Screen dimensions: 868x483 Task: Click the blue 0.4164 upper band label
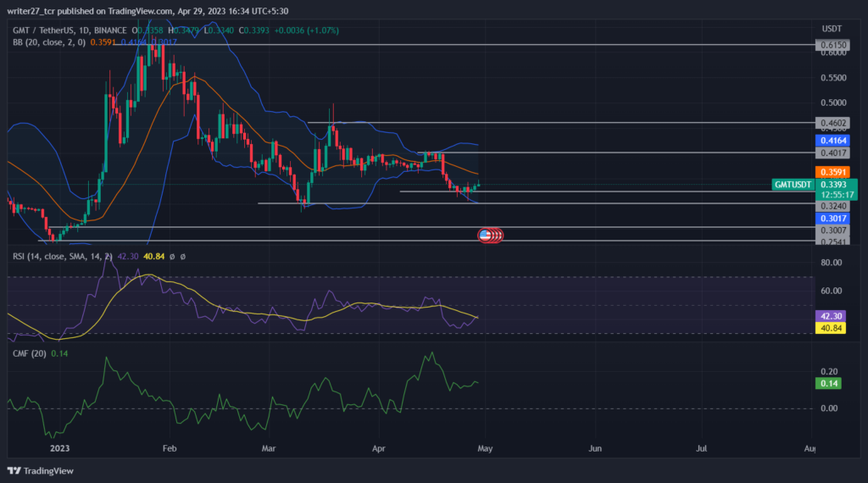pyautogui.click(x=832, y=141)
